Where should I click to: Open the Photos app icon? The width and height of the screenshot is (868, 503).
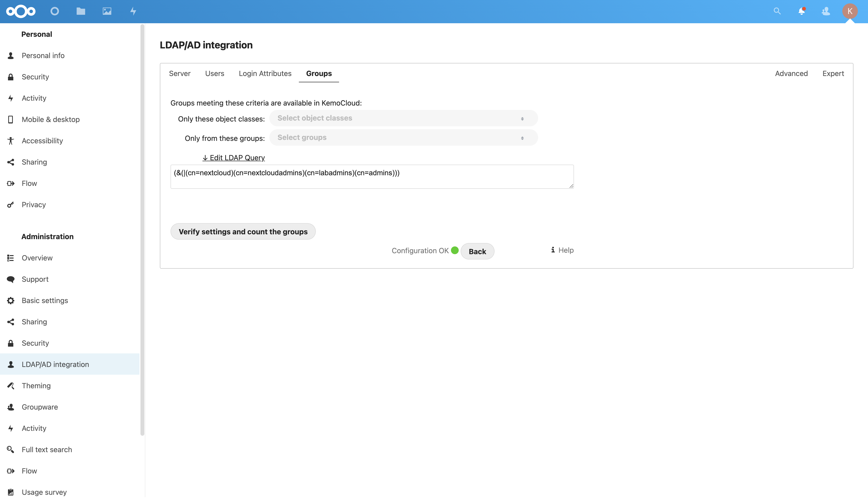pos(107,11)
